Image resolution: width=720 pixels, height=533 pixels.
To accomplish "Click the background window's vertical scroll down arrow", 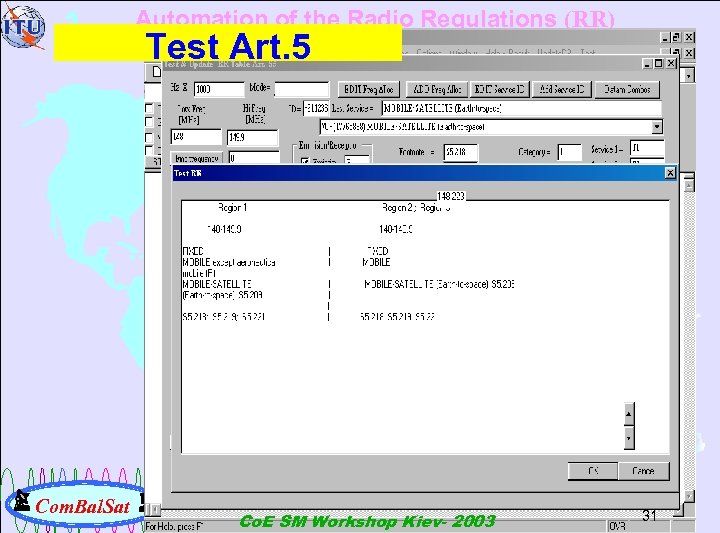I will click(x=688, y=496).
